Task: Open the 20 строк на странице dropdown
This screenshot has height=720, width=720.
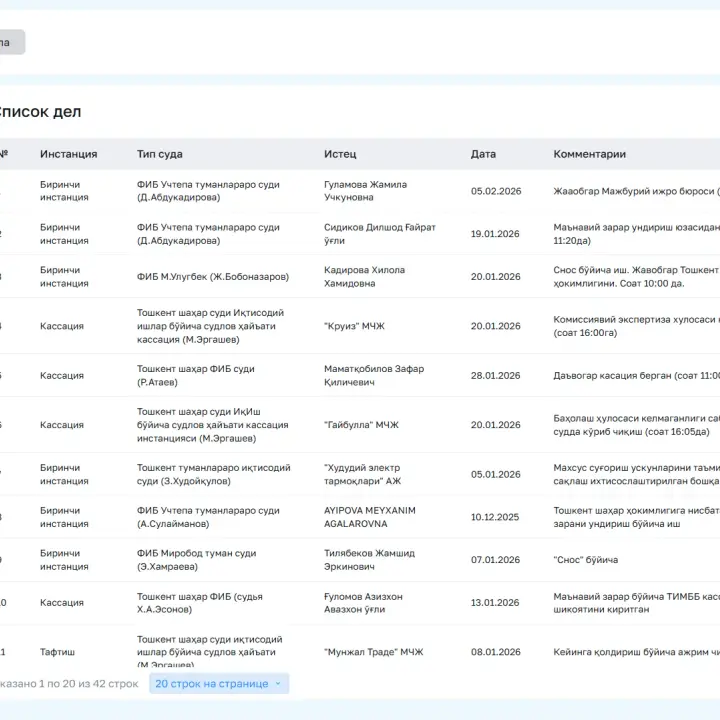Action: coord(219,683)
